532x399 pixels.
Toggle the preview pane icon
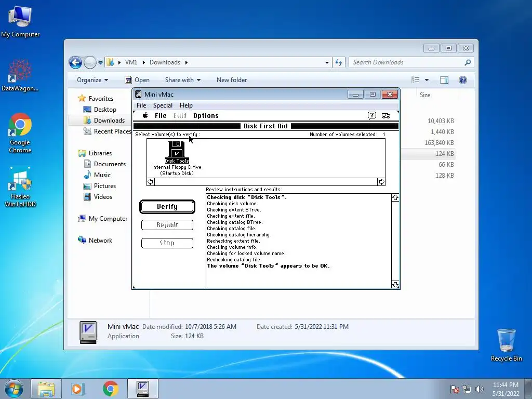444,80
